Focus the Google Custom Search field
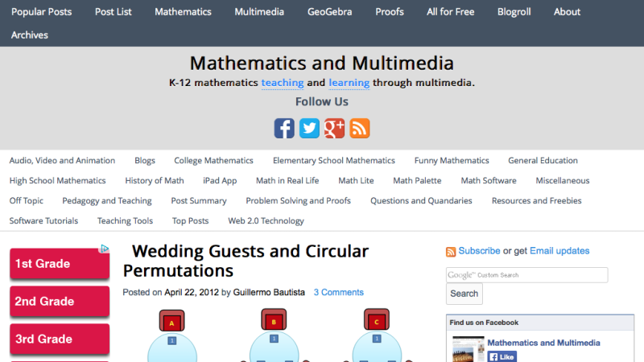Viewport: 644px width, 362px height. [x=527, y=275]
